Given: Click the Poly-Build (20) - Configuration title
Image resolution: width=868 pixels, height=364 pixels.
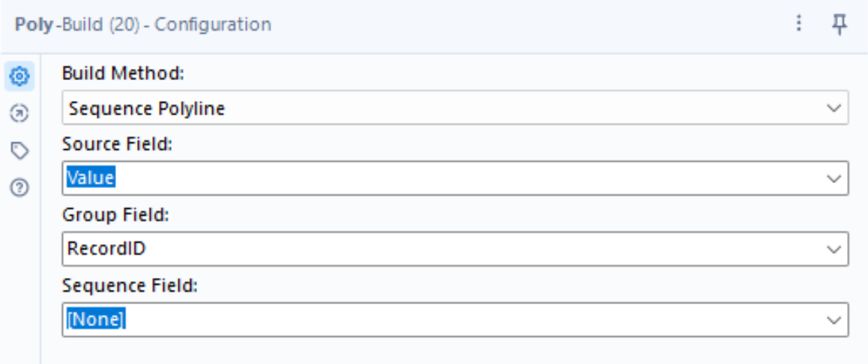Looking at the screenshot, I should pyautogui.click(x=142, y=24).
